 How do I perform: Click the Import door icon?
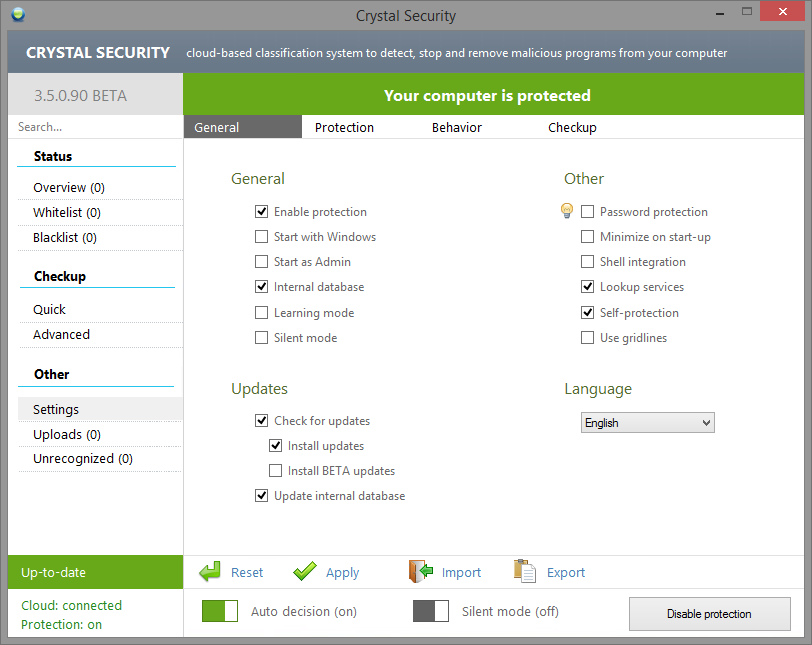click(x=420, y=572)
